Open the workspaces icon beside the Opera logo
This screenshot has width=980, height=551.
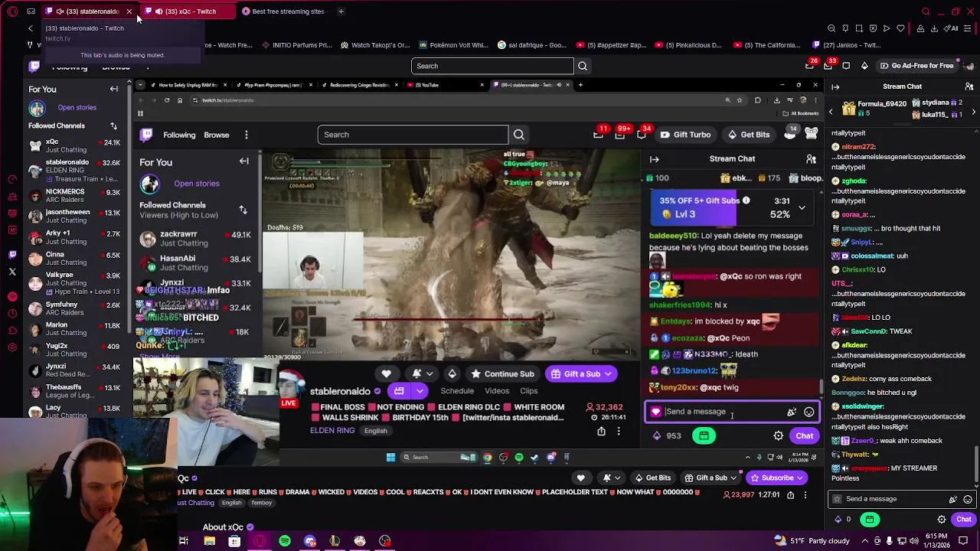(31, 11)
